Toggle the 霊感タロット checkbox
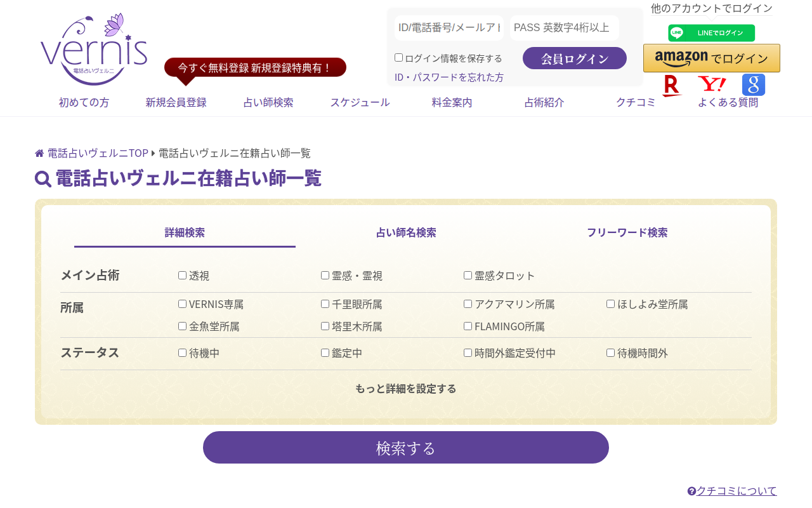This screenshot has height=508, width=812. (x=468, y=275)
